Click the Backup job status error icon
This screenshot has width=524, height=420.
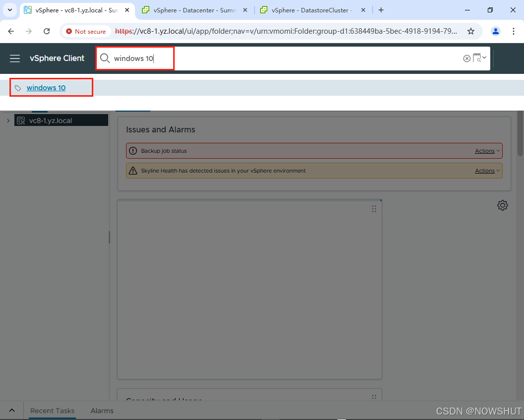pyautogui.click(x=133, y=151)
